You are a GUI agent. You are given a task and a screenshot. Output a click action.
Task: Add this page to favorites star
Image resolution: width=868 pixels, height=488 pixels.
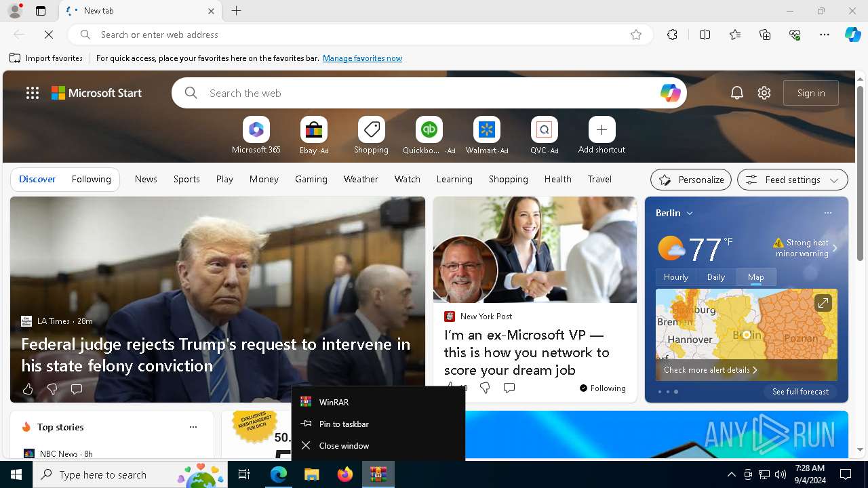click(x=636, y=35)
